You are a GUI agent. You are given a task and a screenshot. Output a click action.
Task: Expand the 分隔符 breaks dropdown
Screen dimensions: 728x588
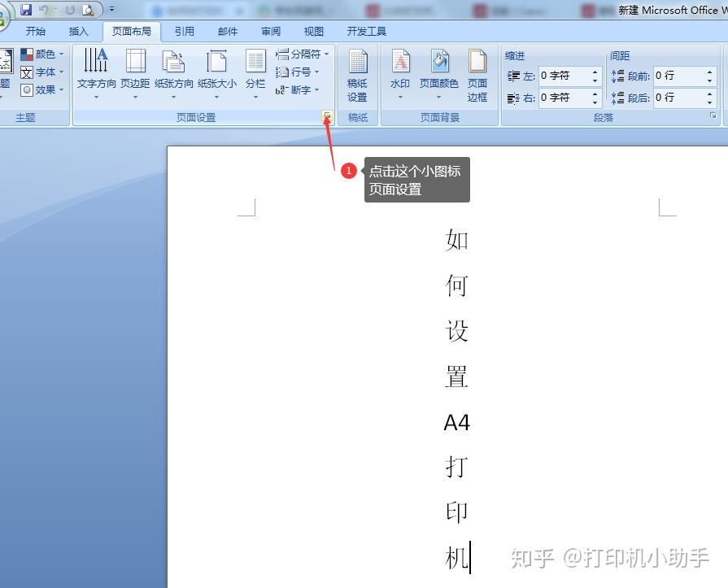[x=303, y=54]
